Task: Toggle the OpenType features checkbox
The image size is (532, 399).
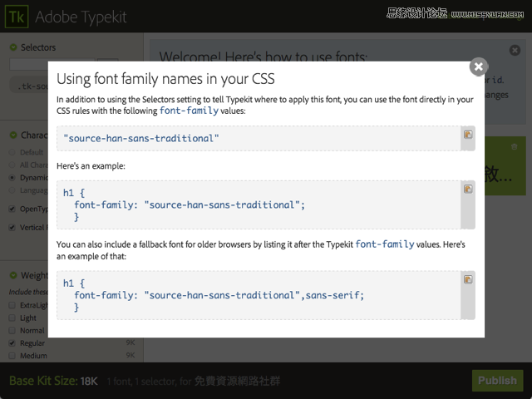Action: pos(12,209)
